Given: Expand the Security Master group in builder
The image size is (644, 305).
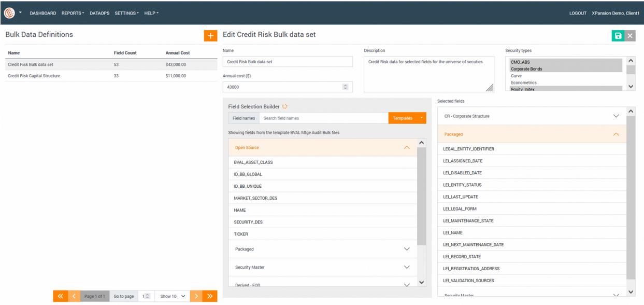Looking at the screenshot, I should (x=406, y=267).
